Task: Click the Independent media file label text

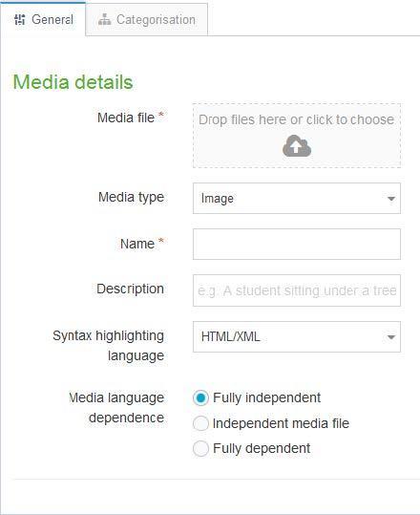Action: (281, 423)
